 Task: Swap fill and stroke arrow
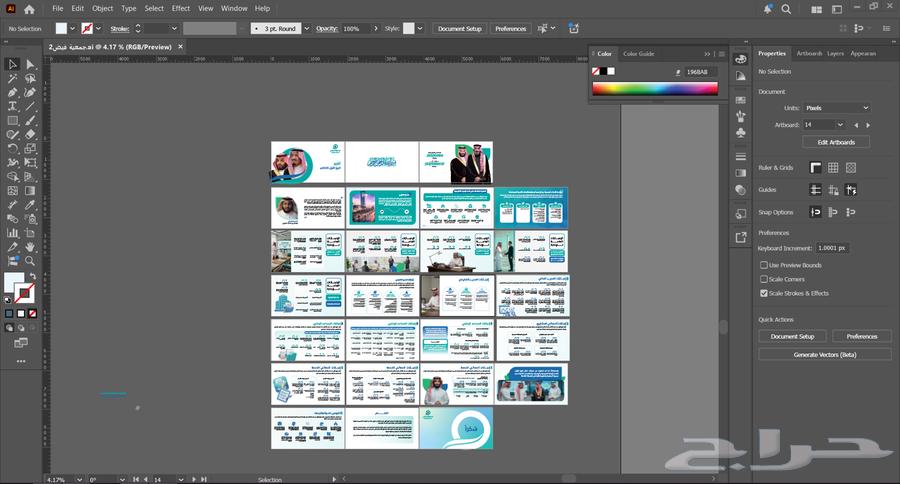coord(33,276)
